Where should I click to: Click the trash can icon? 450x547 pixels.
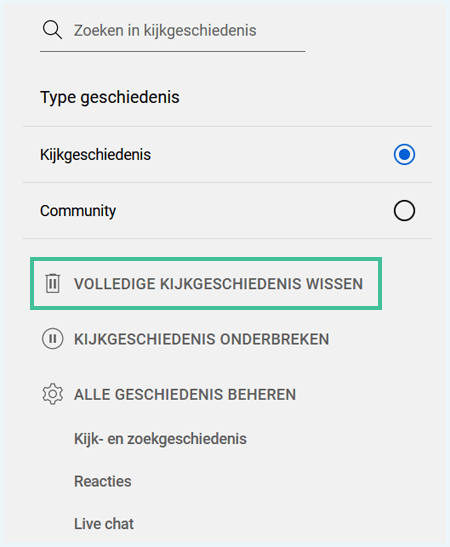tap(53, 283)
